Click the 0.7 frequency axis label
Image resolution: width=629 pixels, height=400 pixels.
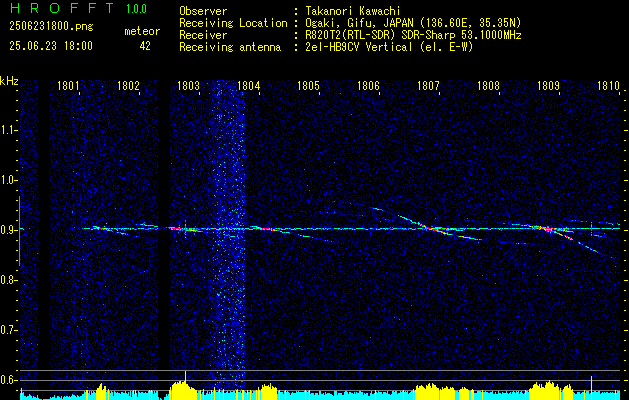coord(7,330)
